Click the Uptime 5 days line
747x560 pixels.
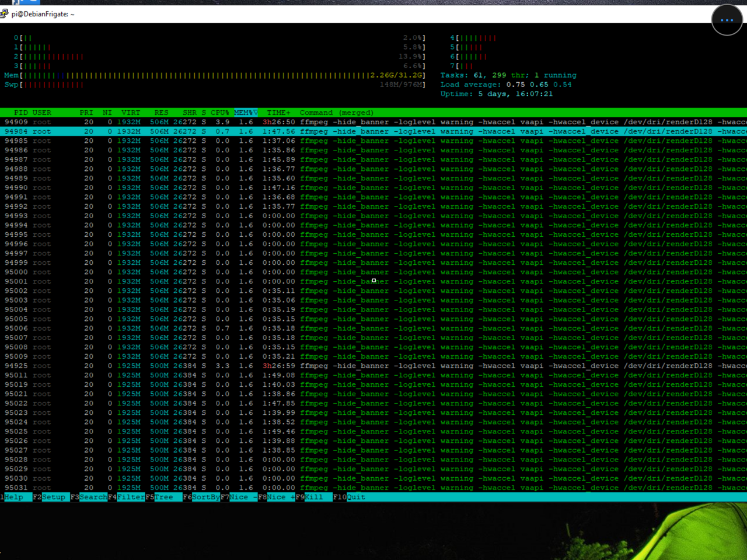[x=497, y=94]
